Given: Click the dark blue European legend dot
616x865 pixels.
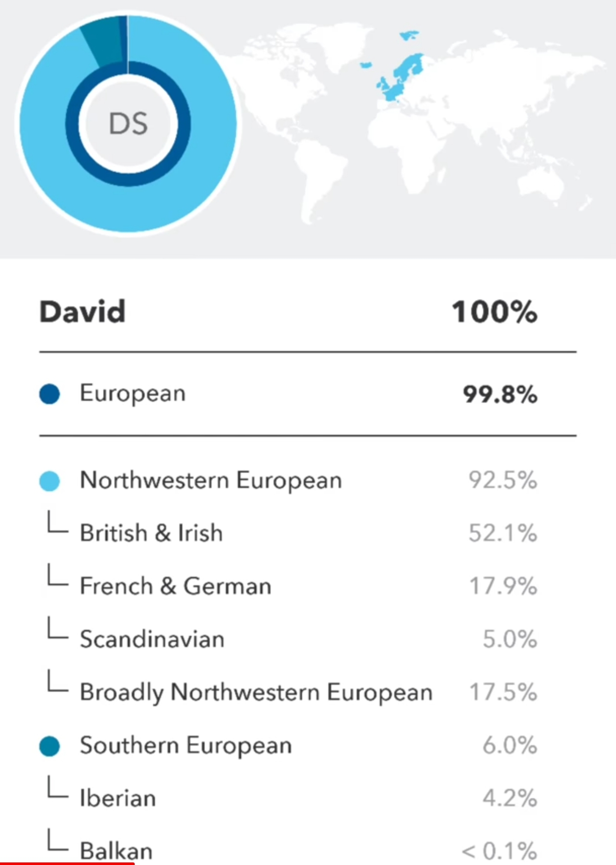Looking at the screenshot, I should coord(50,394).
